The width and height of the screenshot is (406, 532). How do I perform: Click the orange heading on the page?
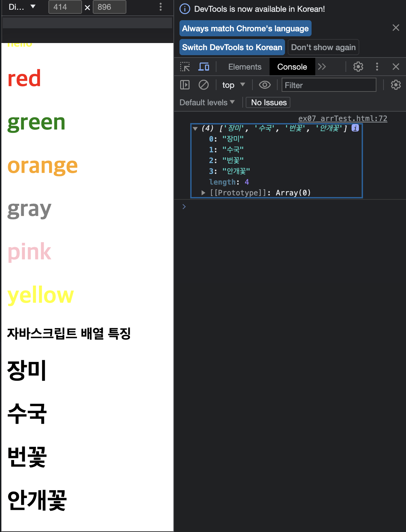(42, 166)
